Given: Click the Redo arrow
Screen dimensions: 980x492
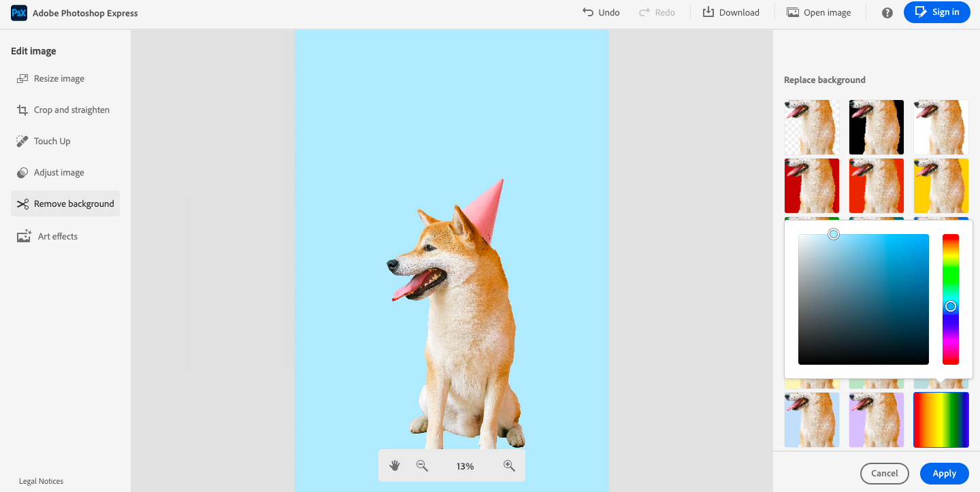Looking at the screenshot, I should pyautogui.click(x=657, y=12).
